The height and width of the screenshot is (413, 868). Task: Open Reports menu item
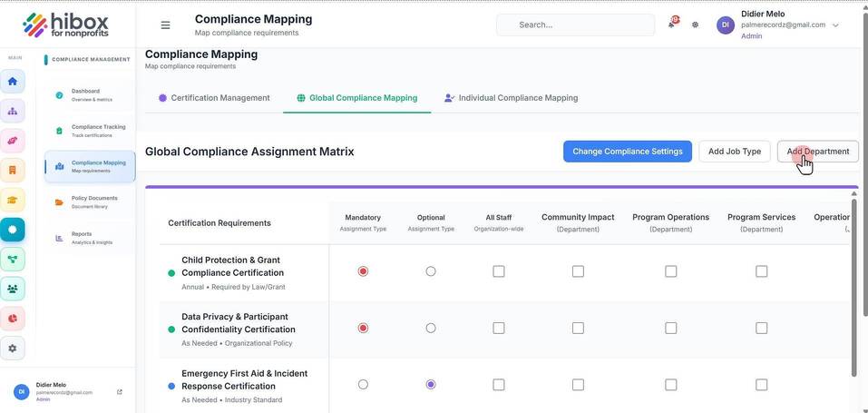coord(90,238)
